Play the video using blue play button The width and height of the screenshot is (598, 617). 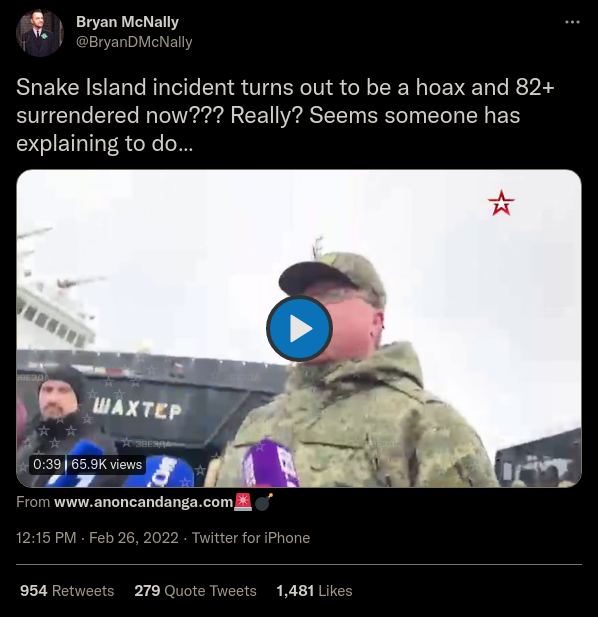(x=299, y=328)
